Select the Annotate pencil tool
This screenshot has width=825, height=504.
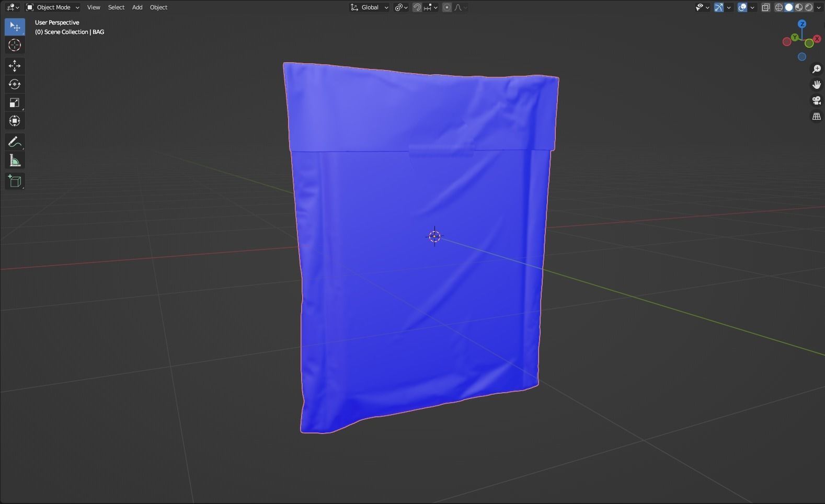(x=15, y=142)
